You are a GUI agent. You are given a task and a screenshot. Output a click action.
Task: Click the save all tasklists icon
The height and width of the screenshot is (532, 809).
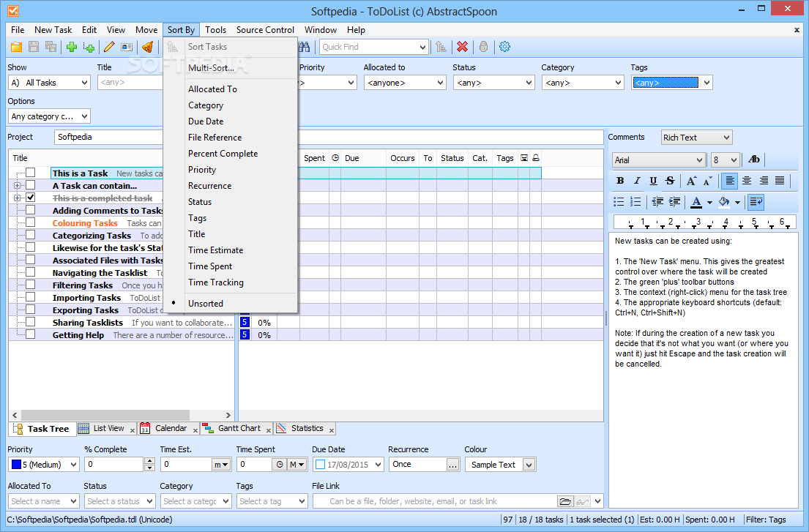tap(51, 47)
